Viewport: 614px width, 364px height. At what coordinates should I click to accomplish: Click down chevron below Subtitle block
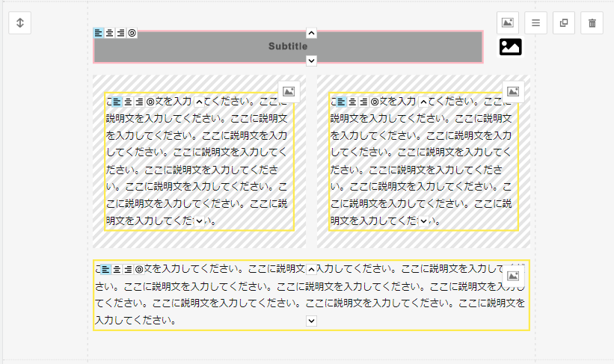[x=312, y=61]
